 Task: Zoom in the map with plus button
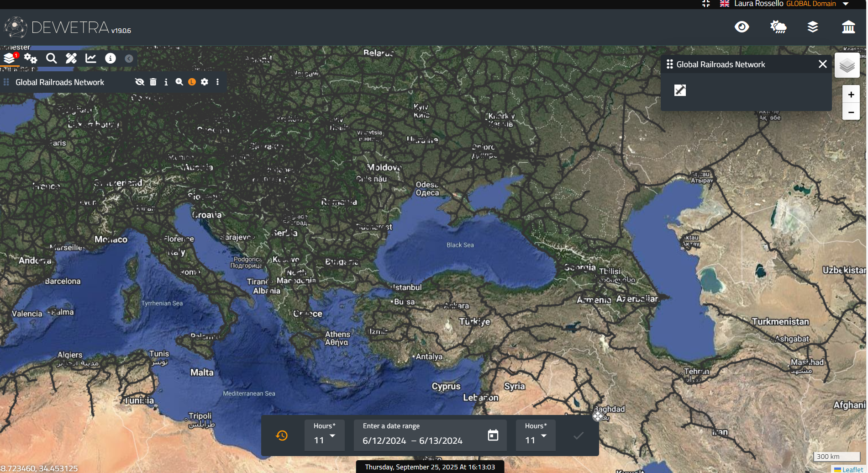[851, 95]
